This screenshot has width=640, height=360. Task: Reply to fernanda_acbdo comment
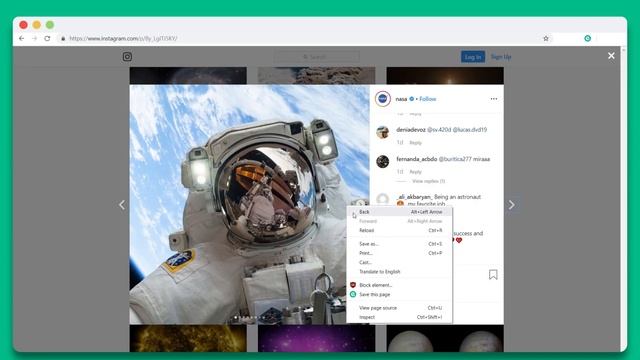[416, 172]
